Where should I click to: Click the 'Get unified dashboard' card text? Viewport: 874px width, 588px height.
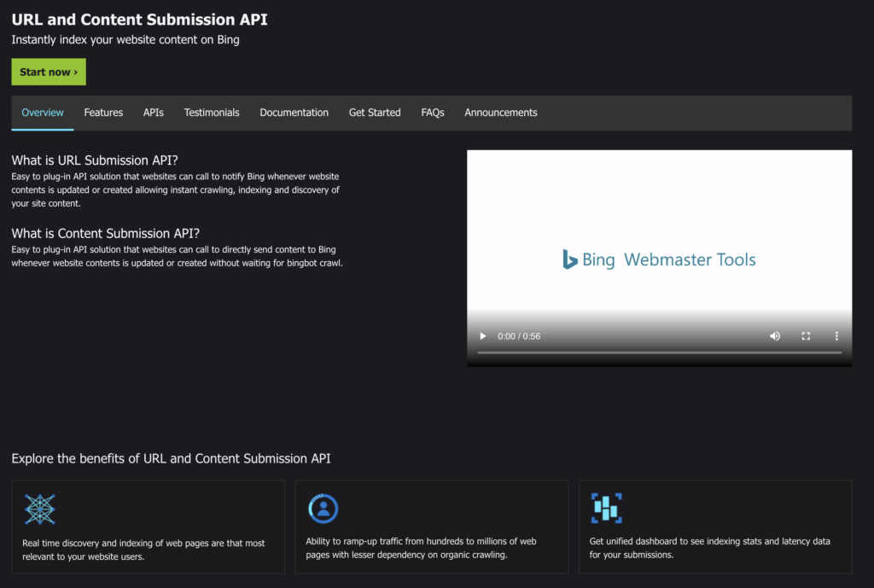[x=709, y=548]
